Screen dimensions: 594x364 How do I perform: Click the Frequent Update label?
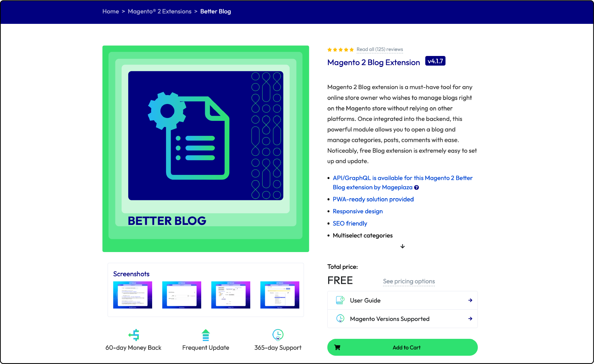[x=206, y=348]
